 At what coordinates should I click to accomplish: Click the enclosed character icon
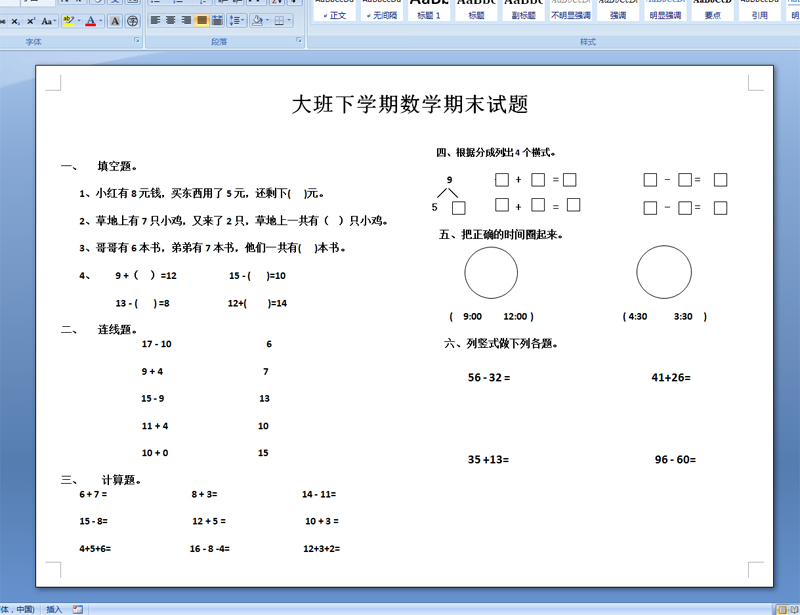pos(132,21)
